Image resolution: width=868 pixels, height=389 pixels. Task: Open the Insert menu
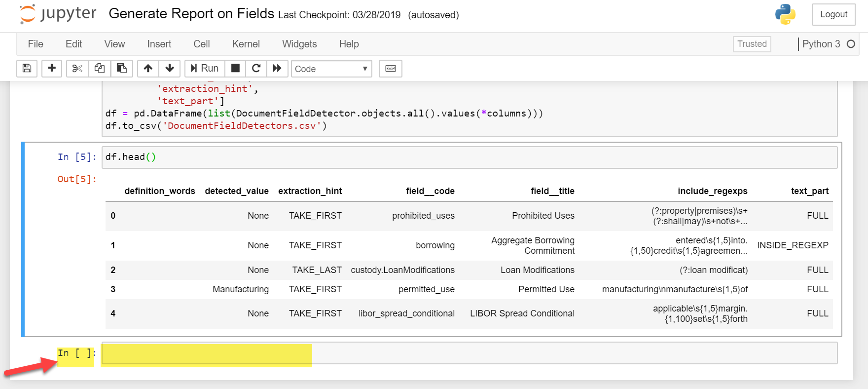tap(159, 44)
